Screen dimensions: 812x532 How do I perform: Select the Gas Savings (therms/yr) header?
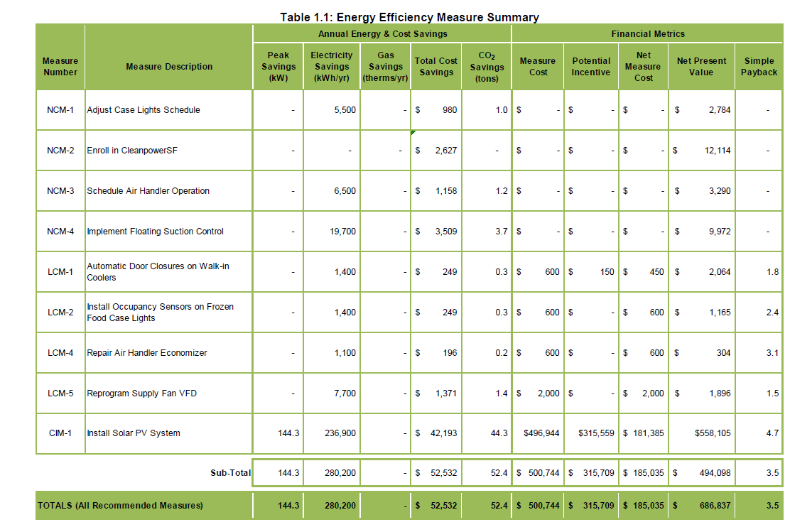click(x=385, y=65)
